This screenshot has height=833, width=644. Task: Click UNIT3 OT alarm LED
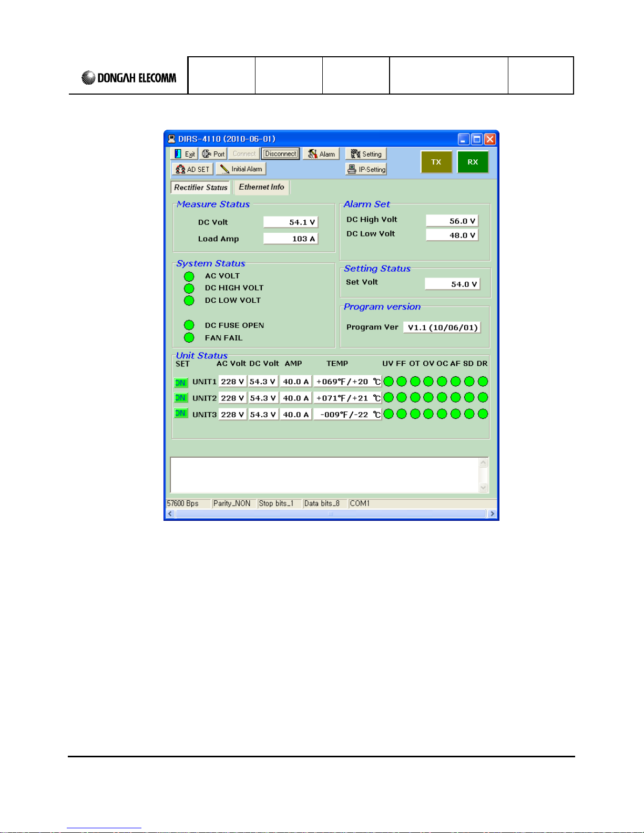pos(415,414)
